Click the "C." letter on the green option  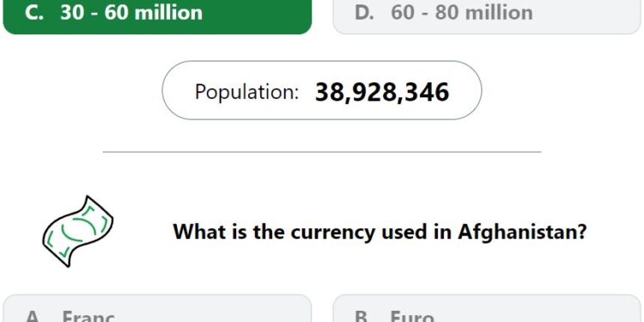point(34,13)
